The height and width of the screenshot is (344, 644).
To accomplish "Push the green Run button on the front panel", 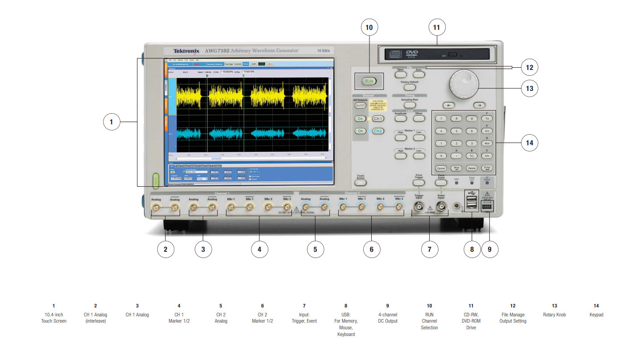I will (x=369, y=81).
